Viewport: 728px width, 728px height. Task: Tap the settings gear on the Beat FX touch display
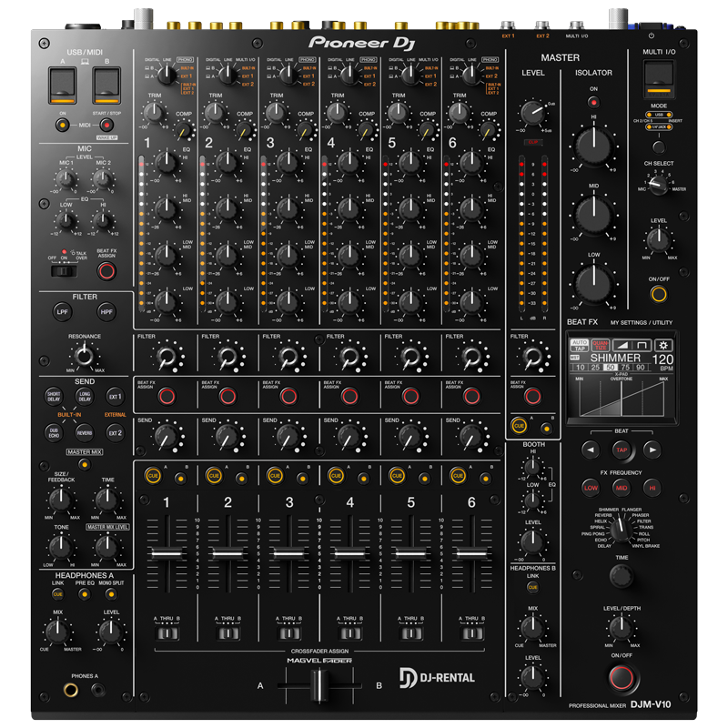[663, 345]
